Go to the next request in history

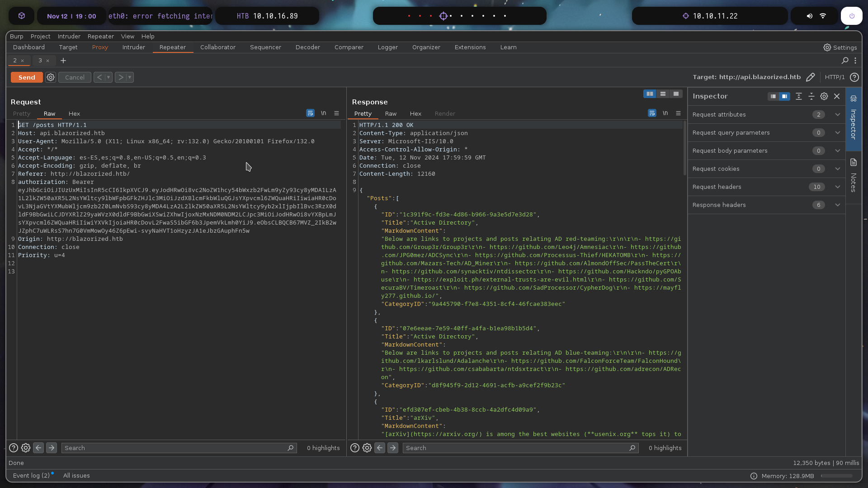[x=121, y=77]
